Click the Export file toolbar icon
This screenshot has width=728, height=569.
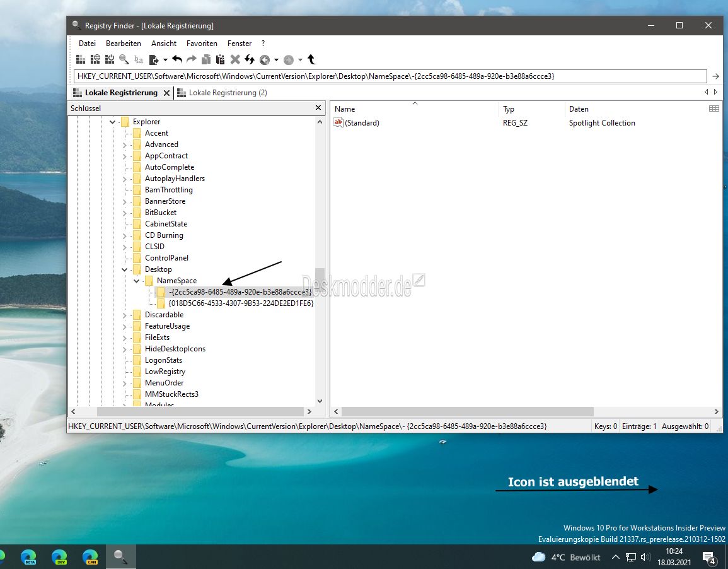coord(154,59)
